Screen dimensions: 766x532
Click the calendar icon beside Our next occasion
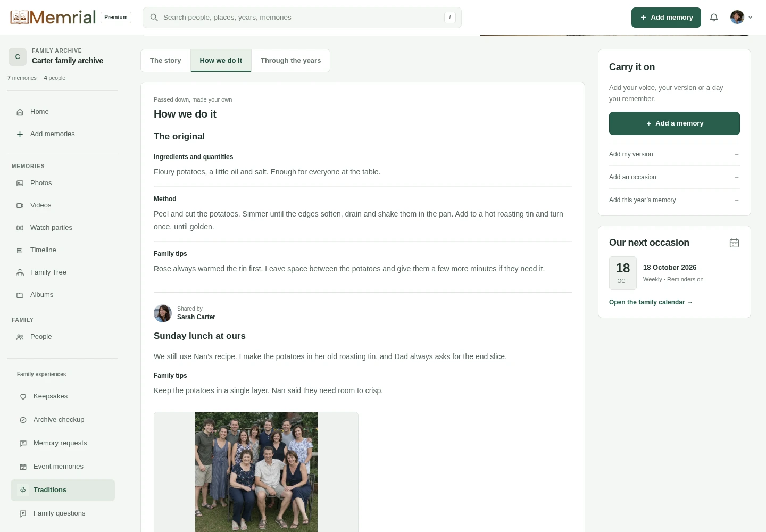(x=734, y=243)
